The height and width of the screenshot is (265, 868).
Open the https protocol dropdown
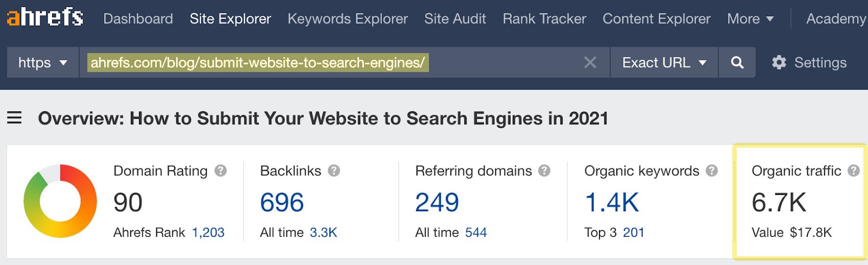click(43, 62)
